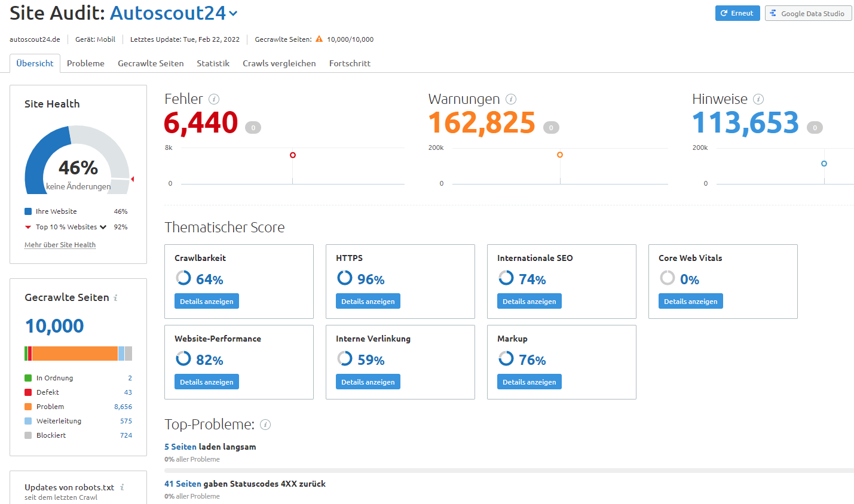The width and height of the screenshot is (854, 504).
Task: Click the Internationale SEO score ring icon
Action: (506, 278)
